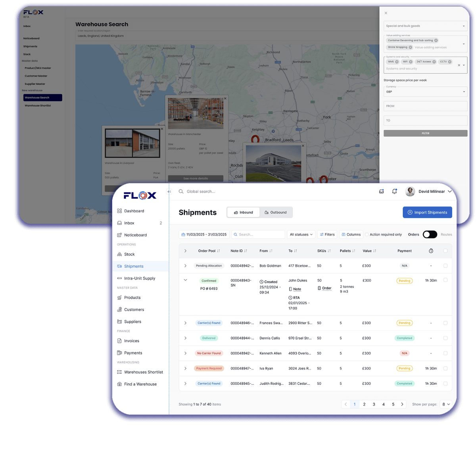
Task: Open the messages inbox icon in top bar
Action: (381, 191)
